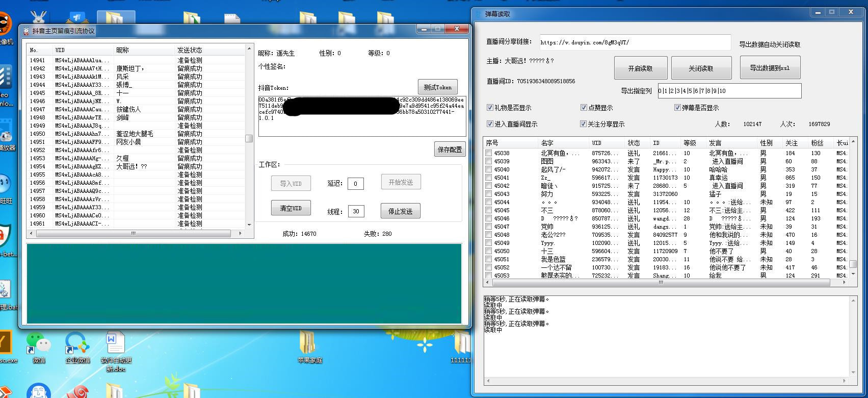Click the UID list horizontal scrollbar thumb

(133, 233)
